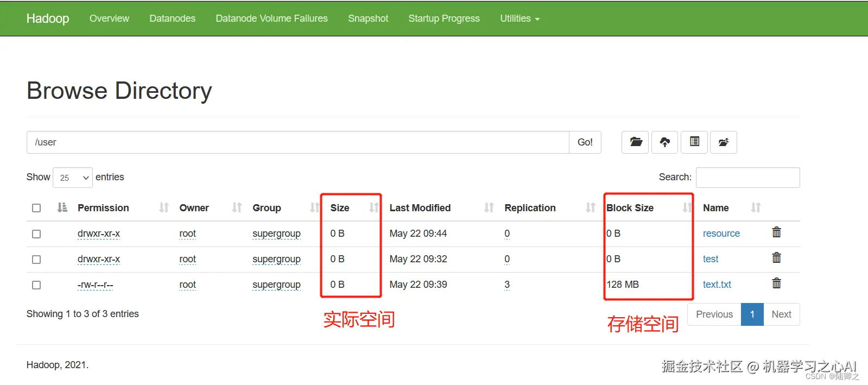The width and height of the screenshot is (868, 385).
Task: Sort by Block Size column sort arrows
Action: click(x=687, y=207)
